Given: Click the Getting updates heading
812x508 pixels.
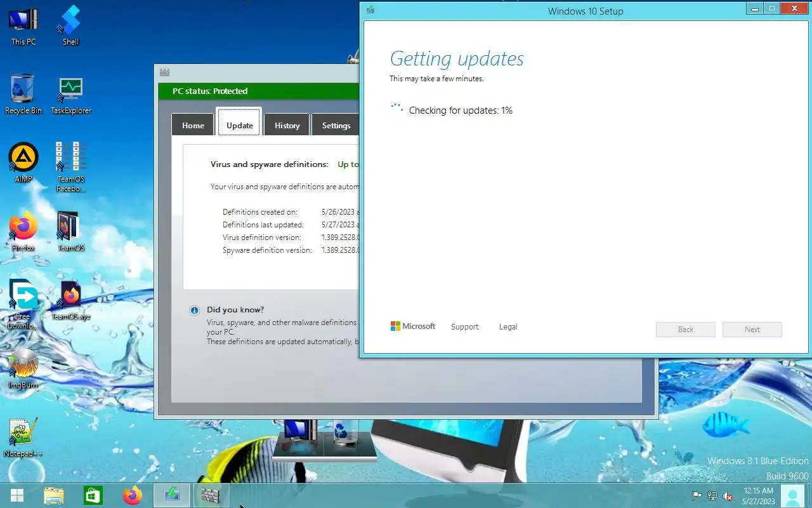Looking at the screenshot, I should click(x=457, y=58).
